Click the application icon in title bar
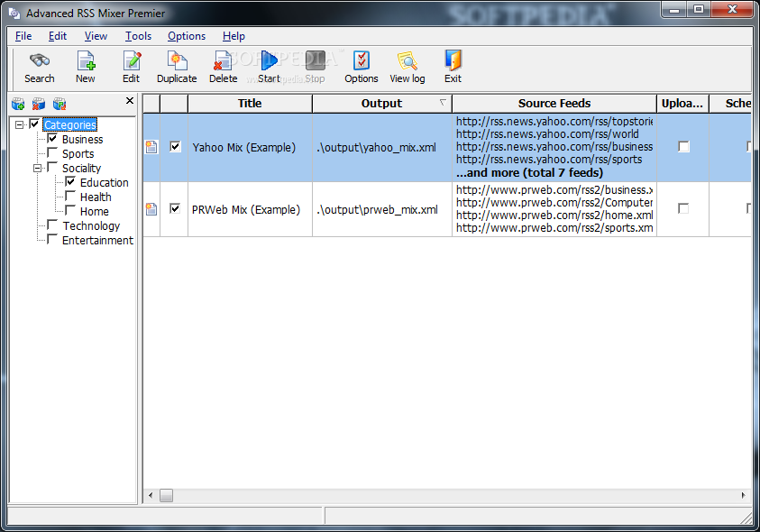 [14, 14]
